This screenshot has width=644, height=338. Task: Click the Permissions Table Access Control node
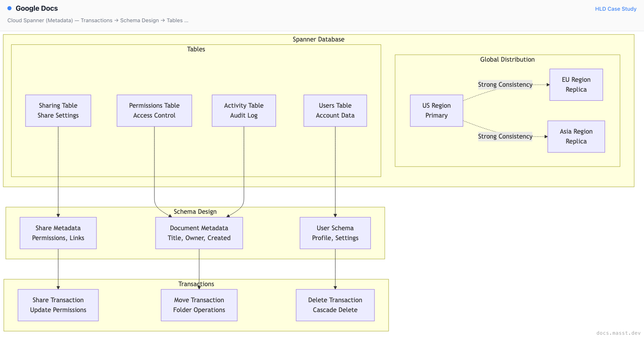154,111
